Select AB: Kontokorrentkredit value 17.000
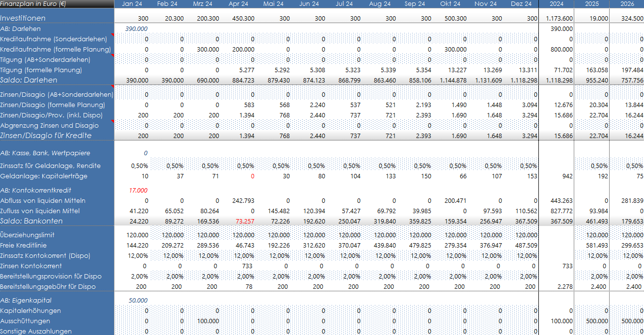Image resolution: width=644 pixels, height=335 pixels. [x=138, y=190]
